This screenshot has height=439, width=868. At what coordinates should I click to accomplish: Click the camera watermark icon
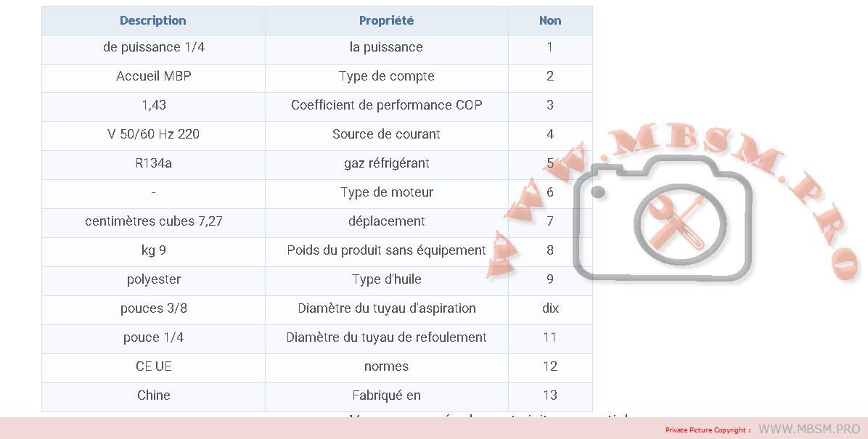[x=662, y=218]
